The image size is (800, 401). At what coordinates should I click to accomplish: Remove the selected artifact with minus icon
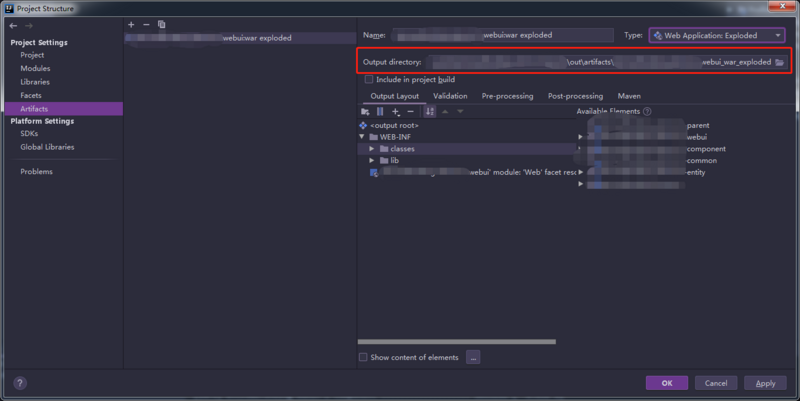point(146,24)
